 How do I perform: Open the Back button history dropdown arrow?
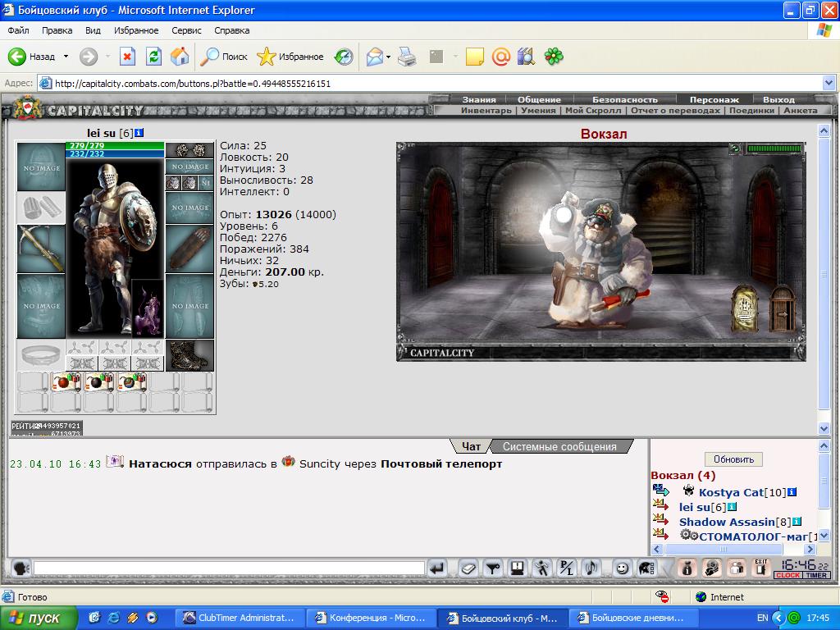[x=66, y=57]
